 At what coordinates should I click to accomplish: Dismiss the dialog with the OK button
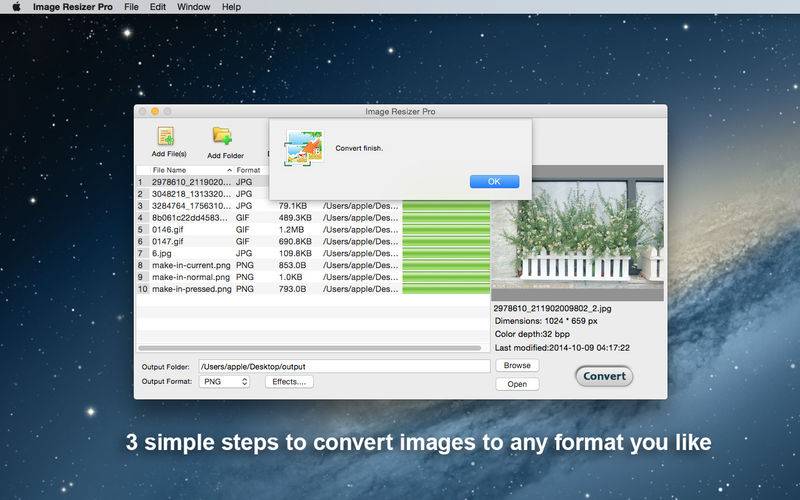point(494,182)
